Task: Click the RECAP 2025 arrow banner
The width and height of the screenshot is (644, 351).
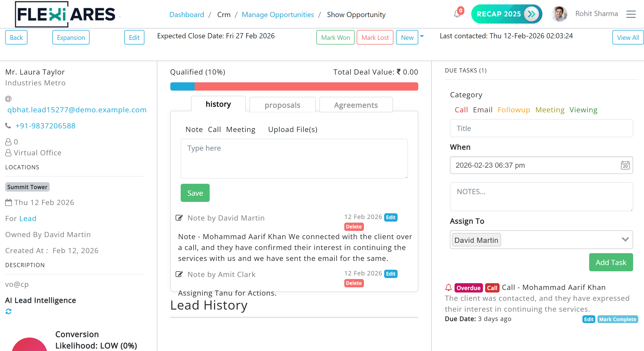Action: [x=506, y=14]
